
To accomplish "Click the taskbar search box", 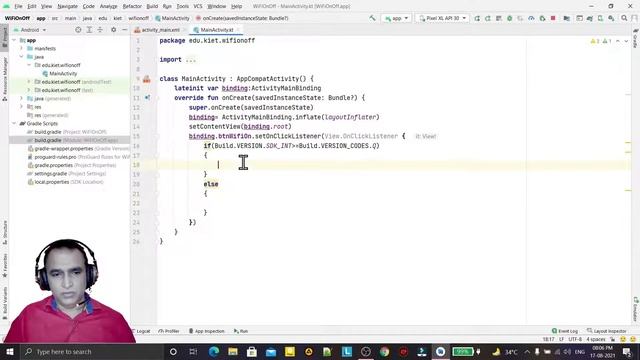I will click(91, 351).
